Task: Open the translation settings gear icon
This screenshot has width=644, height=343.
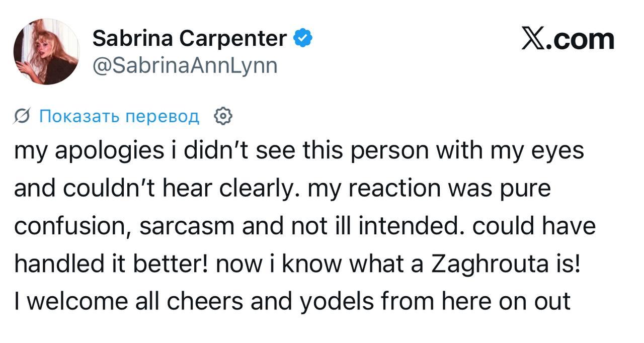Action: 223,116
